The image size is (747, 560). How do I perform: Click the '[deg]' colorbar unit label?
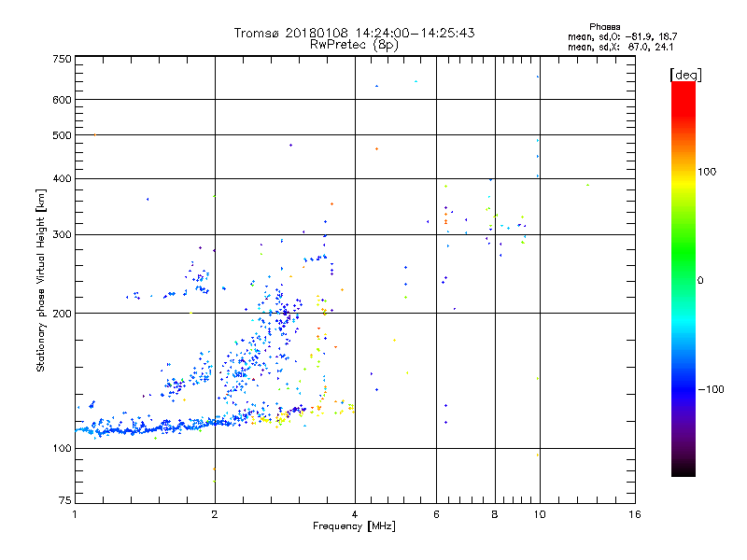pyautogui.click(x=685, y=75)
